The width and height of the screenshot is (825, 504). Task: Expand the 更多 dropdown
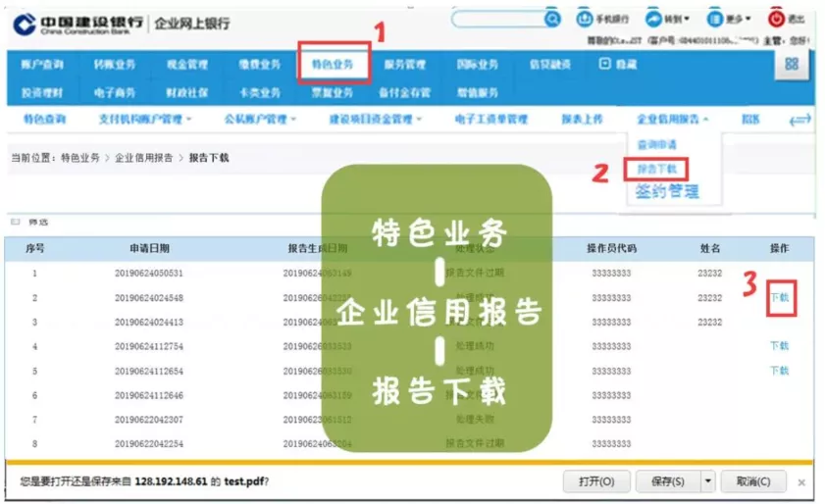[748, 19]
